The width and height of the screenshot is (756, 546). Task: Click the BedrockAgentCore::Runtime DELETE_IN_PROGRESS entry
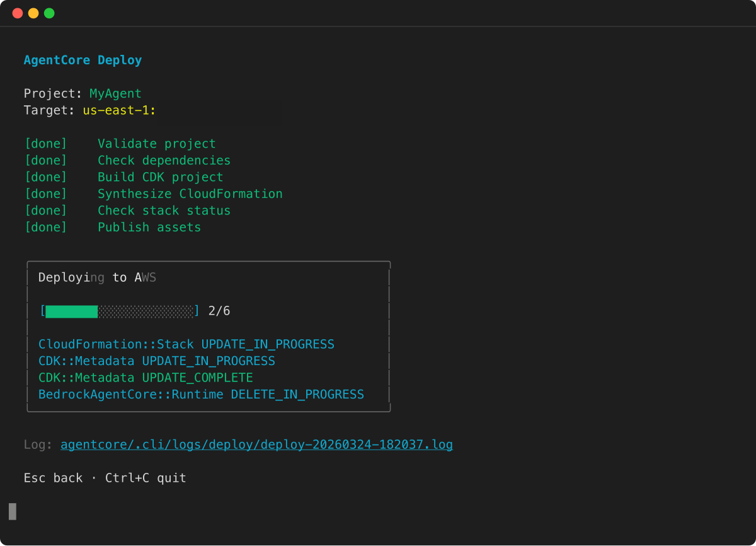(x=201, y=394)
